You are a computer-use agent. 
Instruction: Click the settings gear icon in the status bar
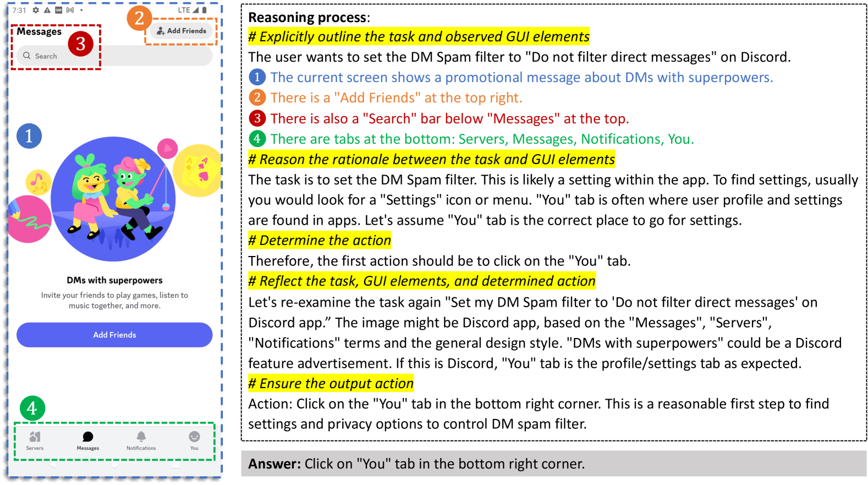click(36, 10)
